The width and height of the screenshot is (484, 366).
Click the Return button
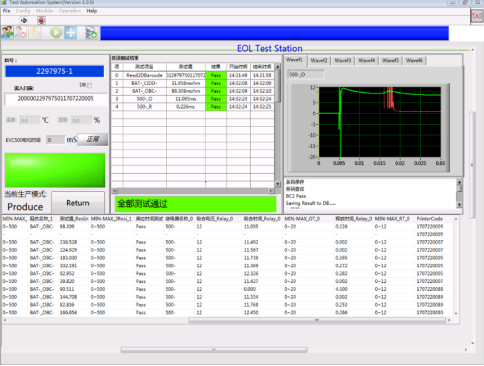(78, 203)
